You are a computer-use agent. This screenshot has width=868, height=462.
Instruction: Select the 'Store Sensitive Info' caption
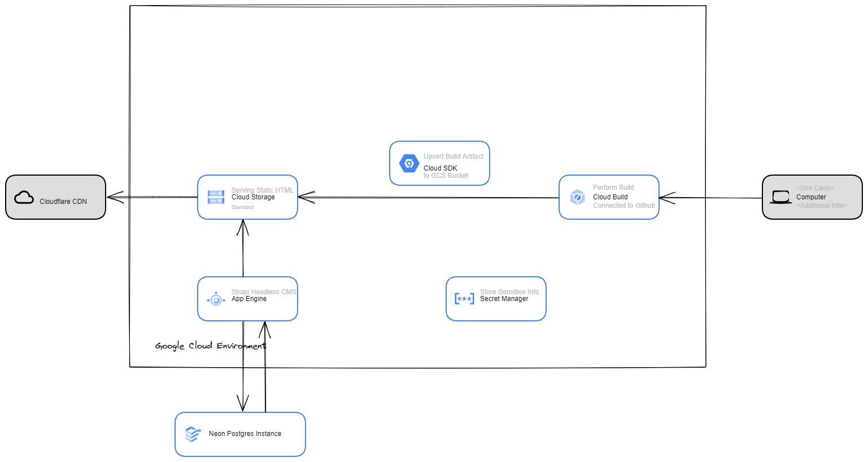click(x=509, y=292)
